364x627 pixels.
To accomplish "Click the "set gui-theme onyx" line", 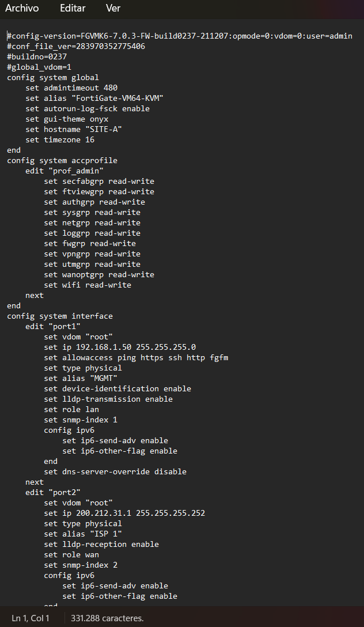I will [x=67, y=119].
